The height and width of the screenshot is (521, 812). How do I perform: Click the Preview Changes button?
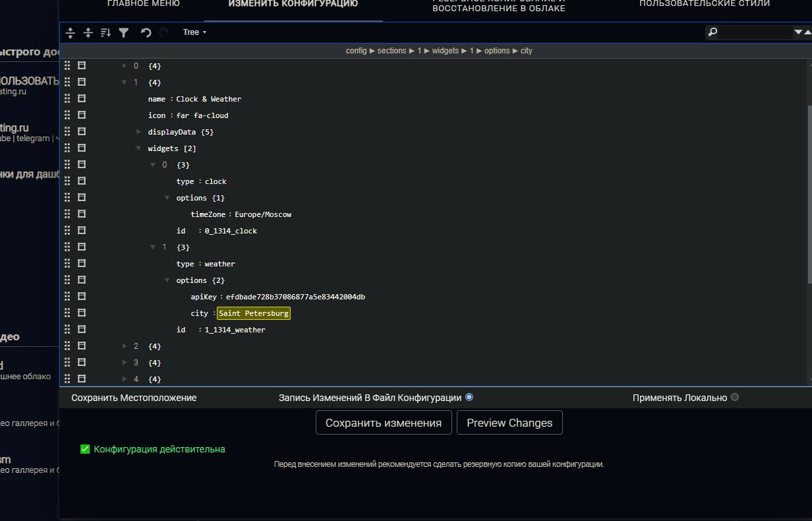[509, 423]
